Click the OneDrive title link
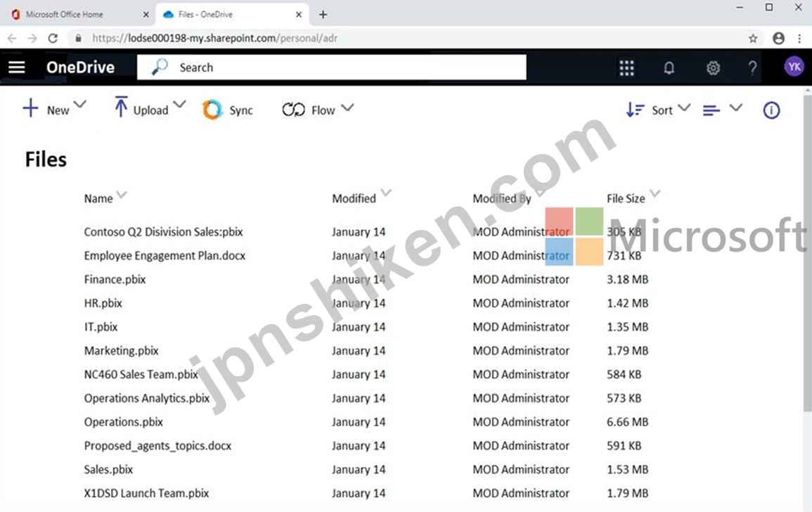 click(x=80, y=68)
